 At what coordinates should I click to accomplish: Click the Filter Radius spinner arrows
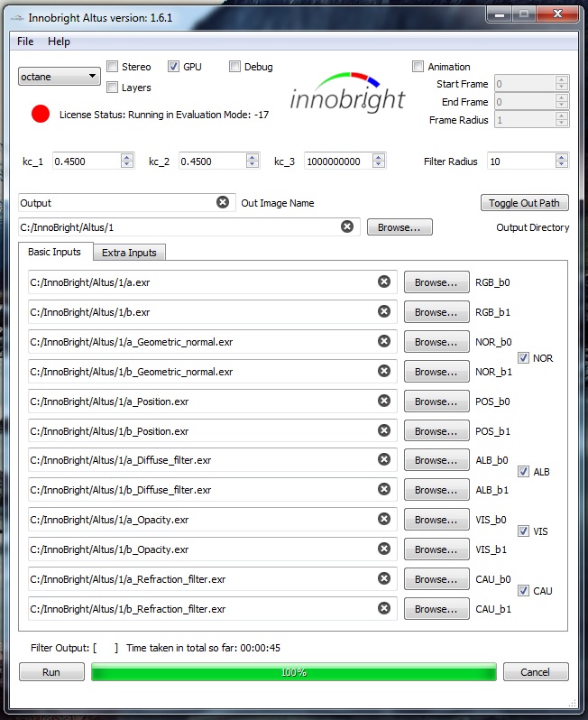coord(561,161)
